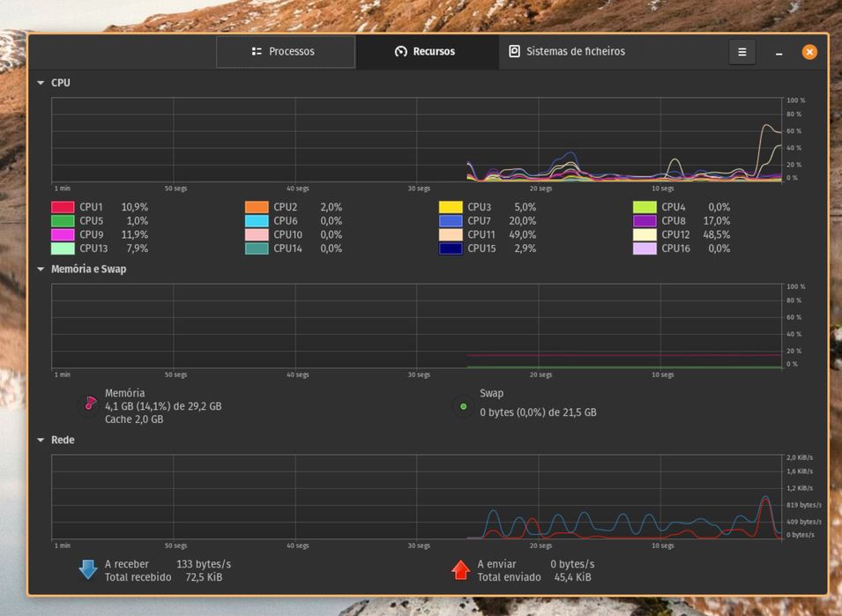842x616 pixels.
Task: Change the CPU2 orange color swatch
Action: 257,207
